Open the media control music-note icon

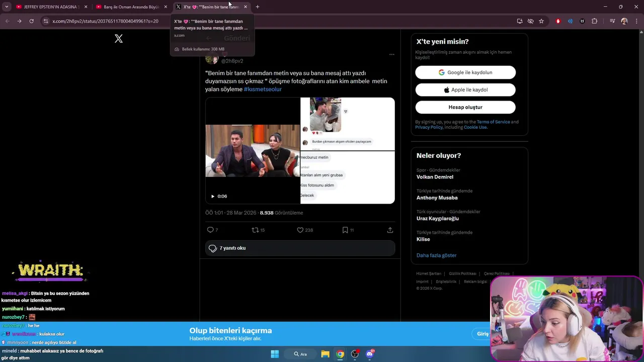coord(612,21)
